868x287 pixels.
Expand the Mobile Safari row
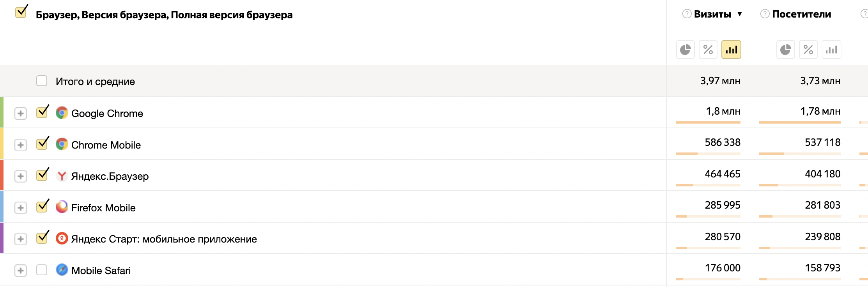(x=21, y=270)
